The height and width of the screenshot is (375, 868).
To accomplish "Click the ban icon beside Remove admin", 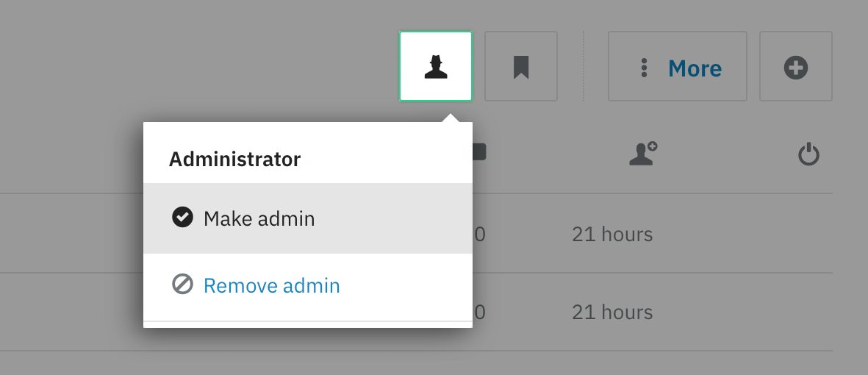I will [x=182, y=285].
